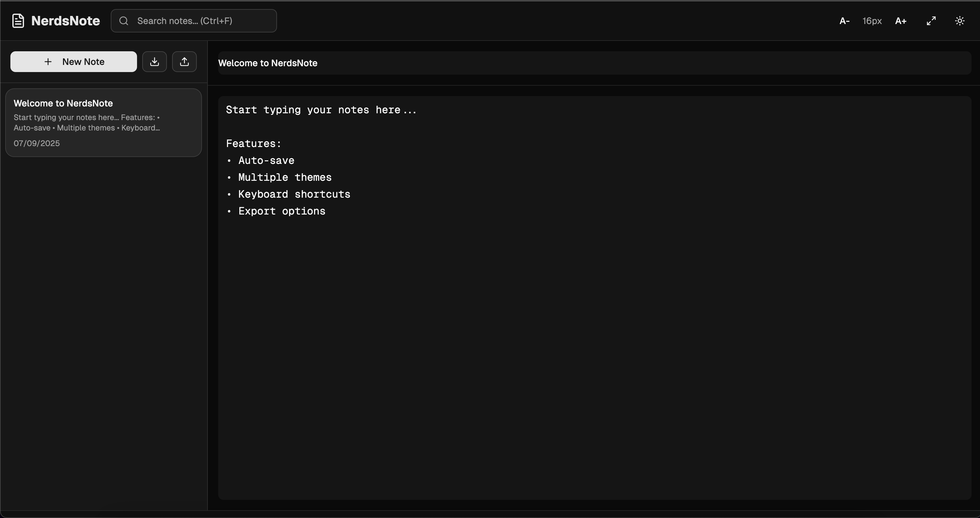Select Welcome to NerdsNote note in sidebar
The height and width of the screenshot is (518, 980).
pos(63,104)
